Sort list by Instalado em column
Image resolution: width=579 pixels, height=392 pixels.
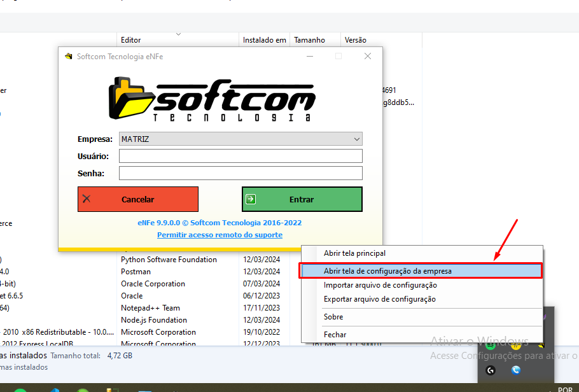264,40
